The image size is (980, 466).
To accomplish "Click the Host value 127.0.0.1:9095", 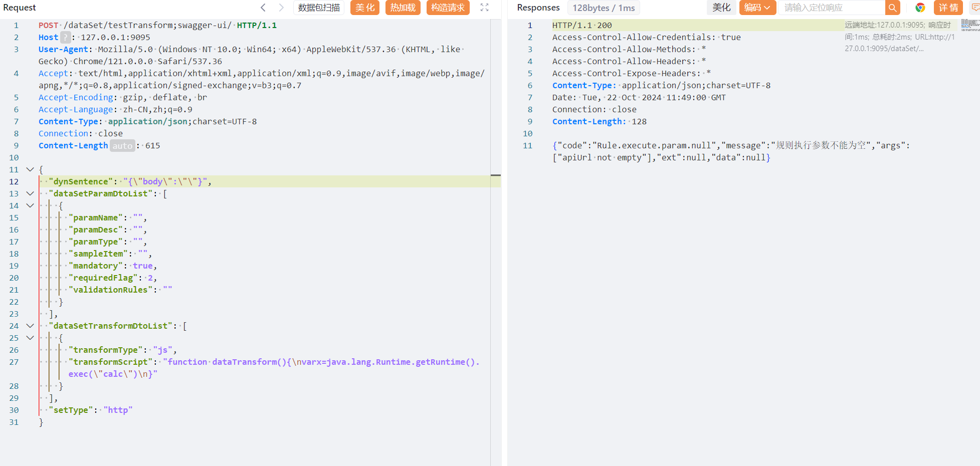I will coord(115,37).
